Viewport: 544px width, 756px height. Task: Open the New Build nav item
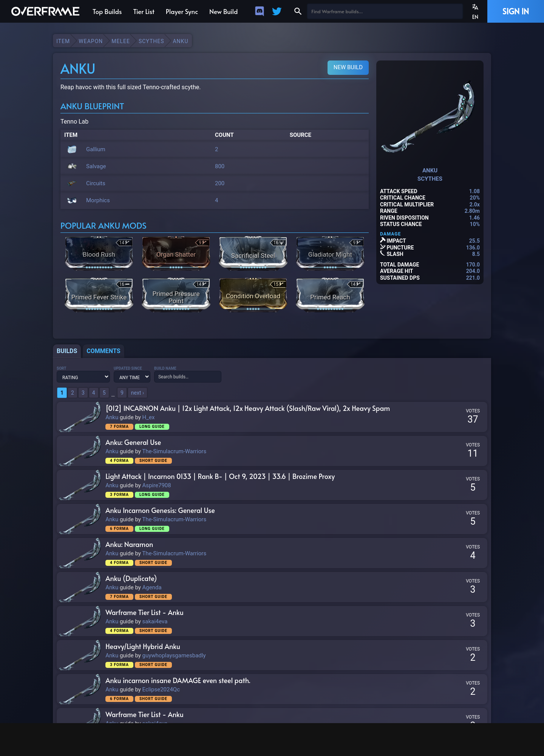coord(224,12)
